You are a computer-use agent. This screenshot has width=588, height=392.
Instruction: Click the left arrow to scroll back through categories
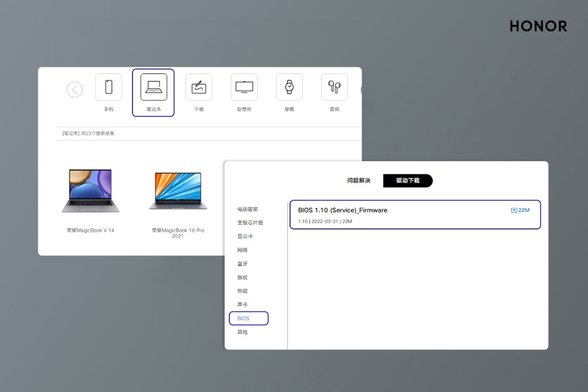[75, 90]
